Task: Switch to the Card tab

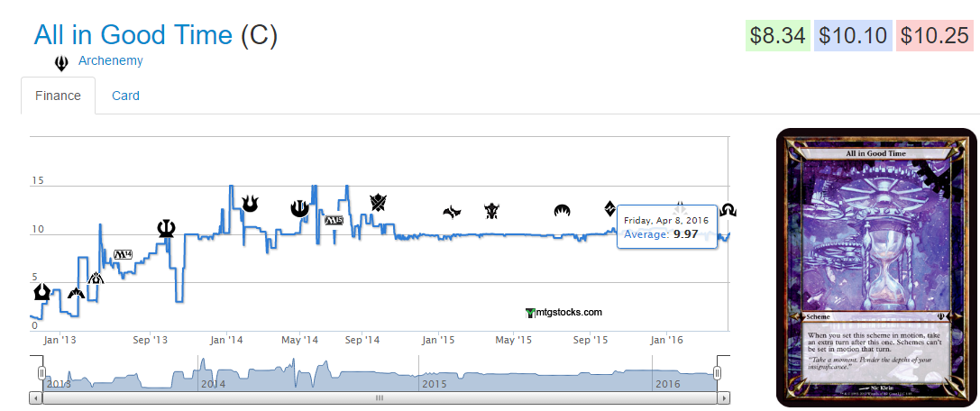Action: tap(125, 96)
